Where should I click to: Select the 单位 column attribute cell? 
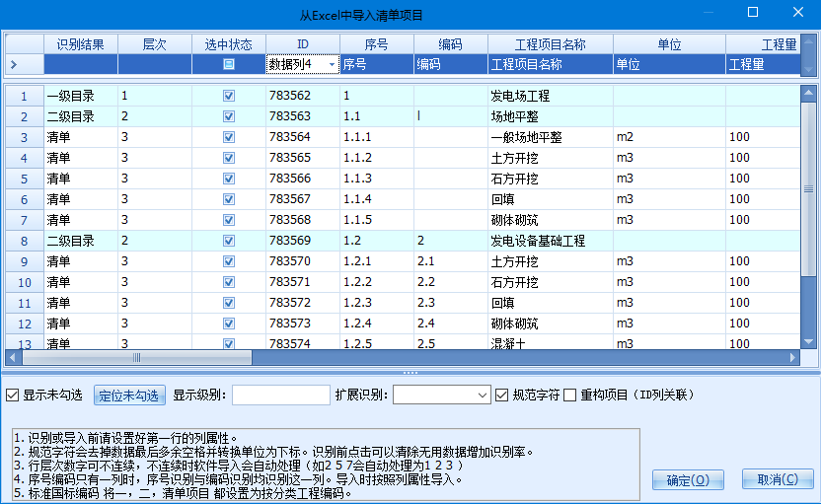click(x=669, y=64)
